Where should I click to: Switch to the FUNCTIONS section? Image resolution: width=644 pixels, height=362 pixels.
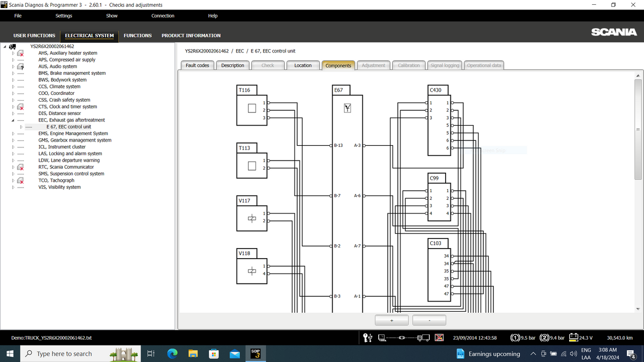pos(138,36)
